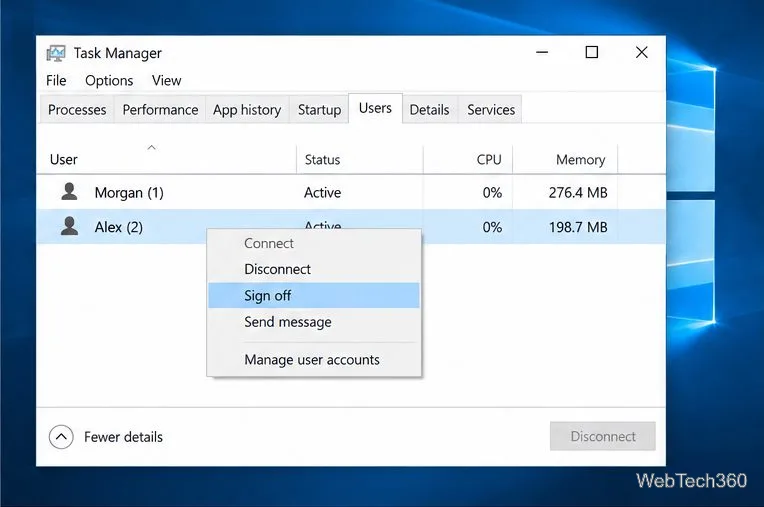Image resolution: width=764 pixels, height=507 pixels.
Task: Minimize the Task Manager window
Action: (x=542, y=52)
